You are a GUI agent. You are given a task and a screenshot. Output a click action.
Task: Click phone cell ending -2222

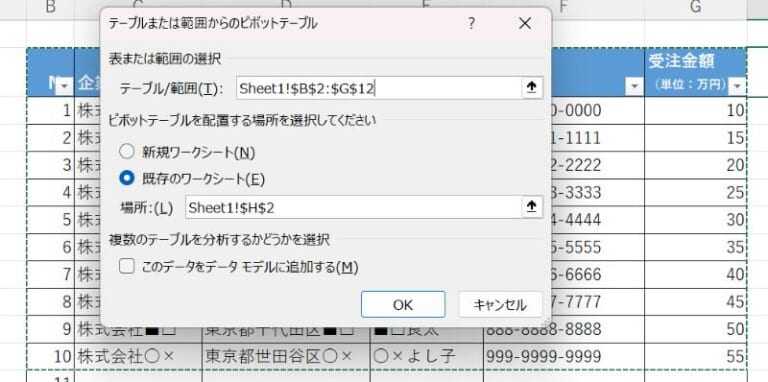[x=598, y=165]
